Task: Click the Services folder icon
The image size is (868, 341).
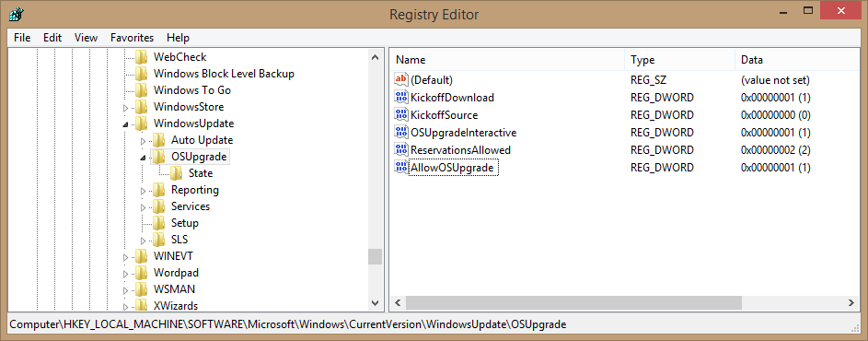Action: click(159, 206)
